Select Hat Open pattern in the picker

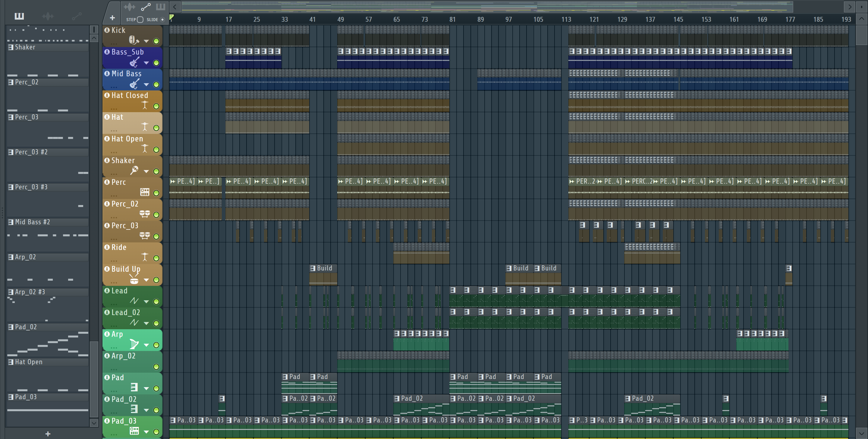(x=48, y=362)
